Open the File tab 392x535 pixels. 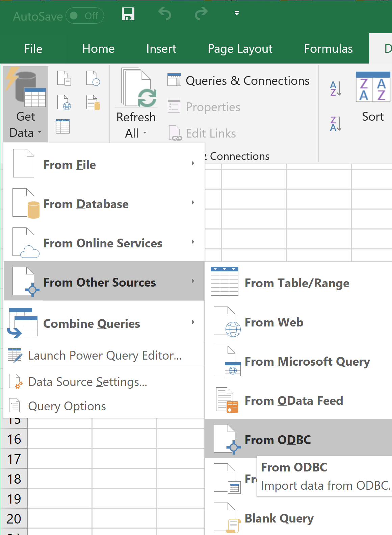pyautogui.click(x=33, y=49)
